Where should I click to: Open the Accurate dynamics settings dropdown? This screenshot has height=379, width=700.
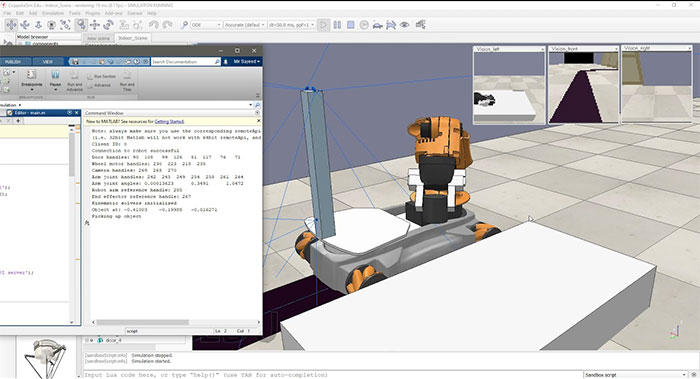pos(244,25)
